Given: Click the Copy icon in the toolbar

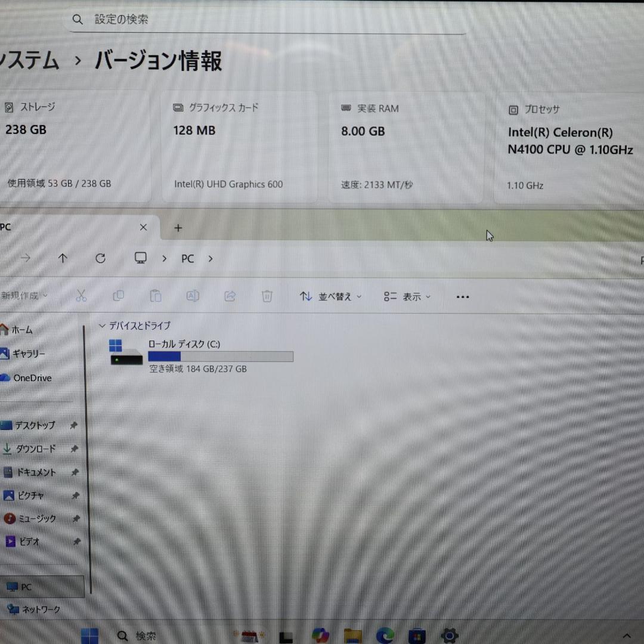Looking at the screenshot, I should pos(118,295).
